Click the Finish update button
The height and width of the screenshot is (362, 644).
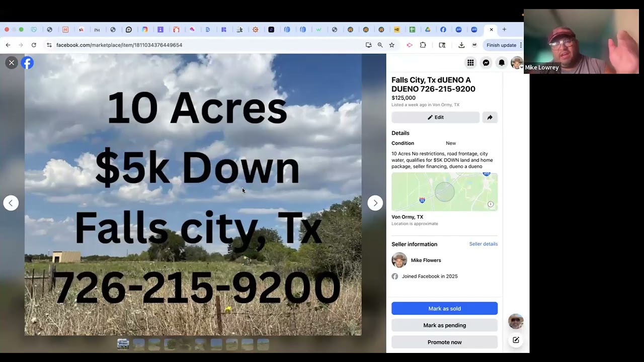(501, 45)
